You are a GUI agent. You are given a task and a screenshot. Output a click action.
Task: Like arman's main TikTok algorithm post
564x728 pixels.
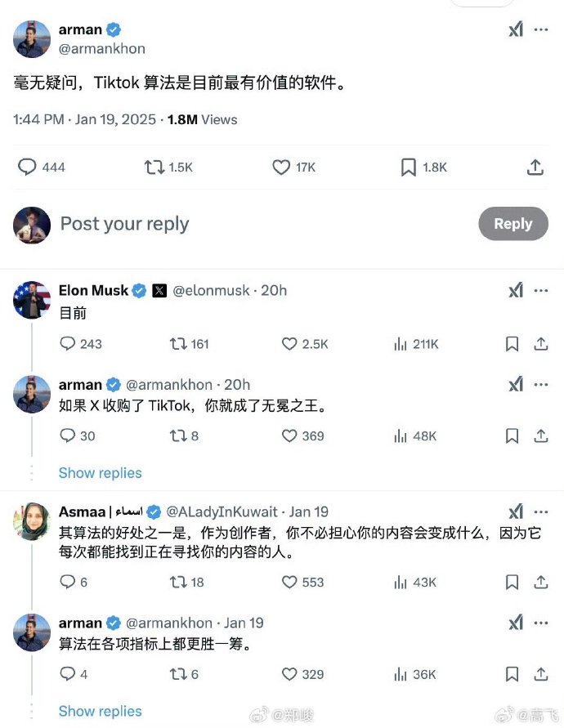point(281,167)
